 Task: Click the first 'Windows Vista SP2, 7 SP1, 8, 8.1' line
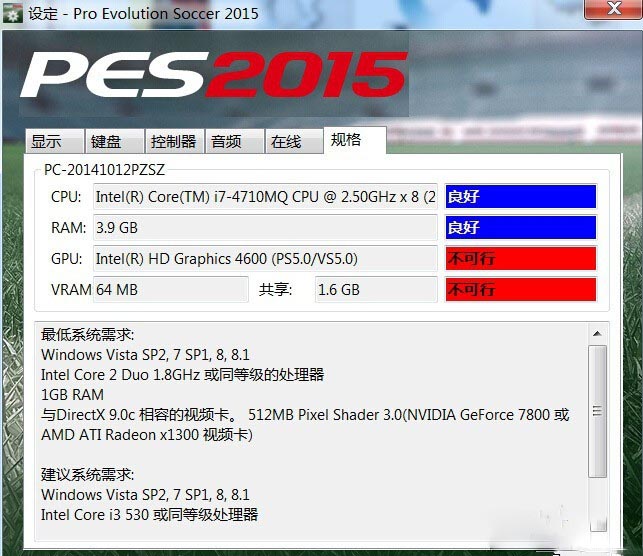(145, 355)
